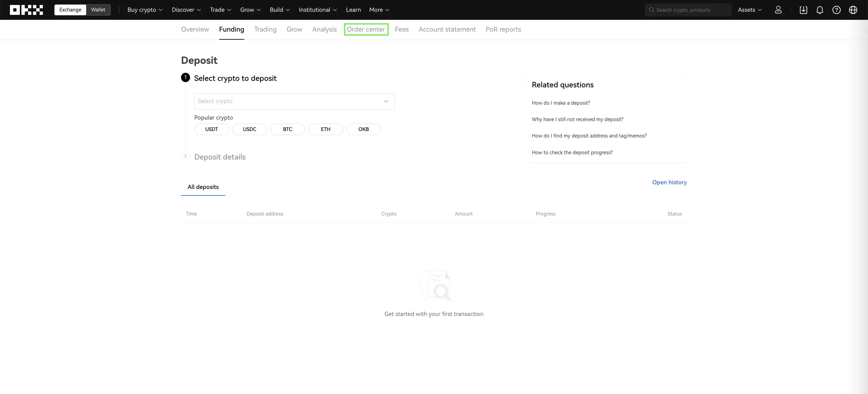Open the help question mark icon
868x394 pixels.
tap(836, 10)
